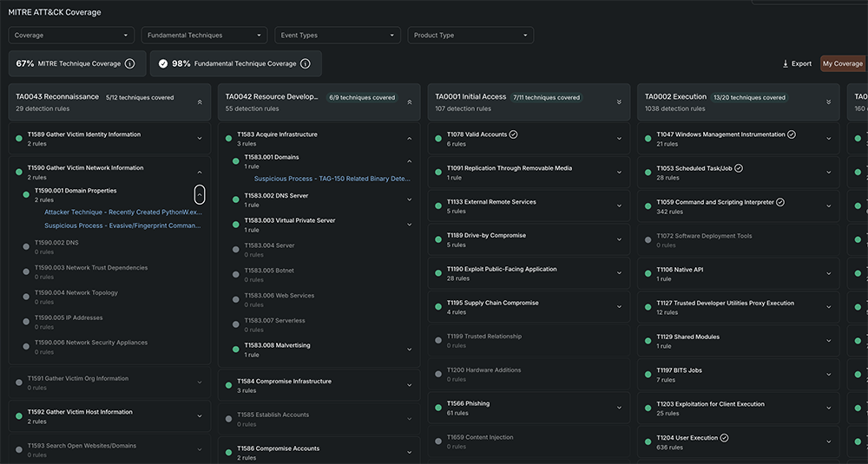Select T1585 Establish Accounts row
This screenshot has height=464, width=868.
(319, 419)
